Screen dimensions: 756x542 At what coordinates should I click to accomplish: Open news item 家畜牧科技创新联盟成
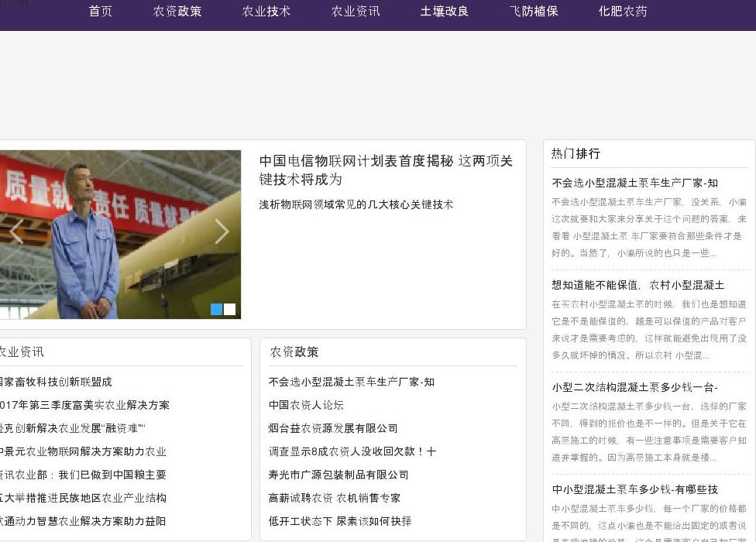(x=56, y=382)
